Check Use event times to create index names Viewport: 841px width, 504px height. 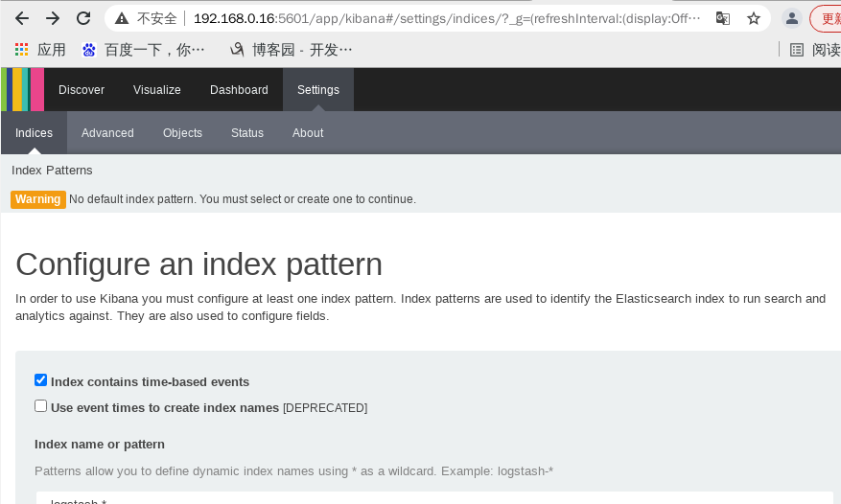point(41,406)
